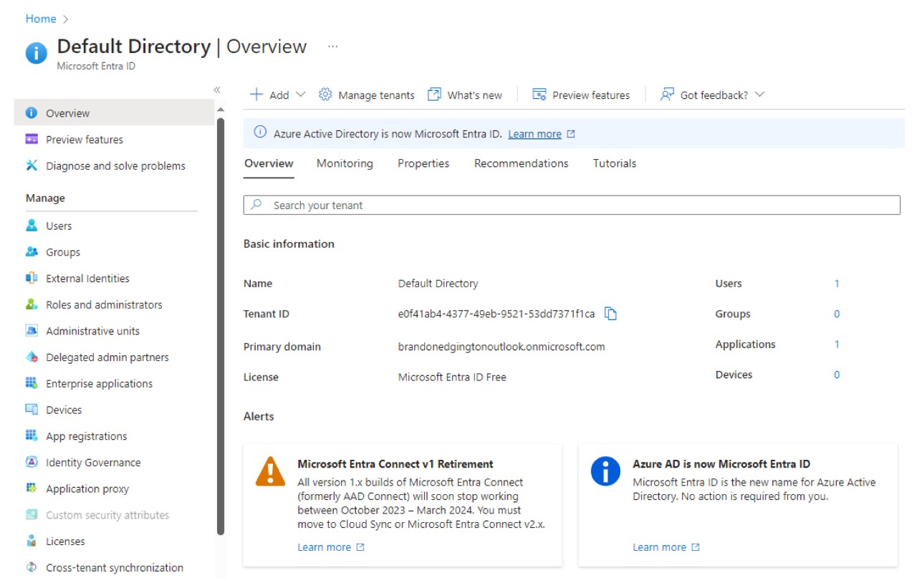This screenshot has width=917, height=588.
Task: Select the App registrations icon
Action: [x=32, y=435]
